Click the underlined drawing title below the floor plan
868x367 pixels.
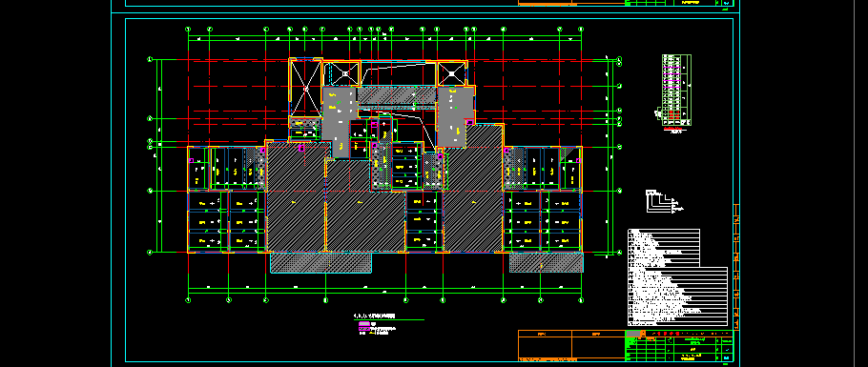click(375, 316)
